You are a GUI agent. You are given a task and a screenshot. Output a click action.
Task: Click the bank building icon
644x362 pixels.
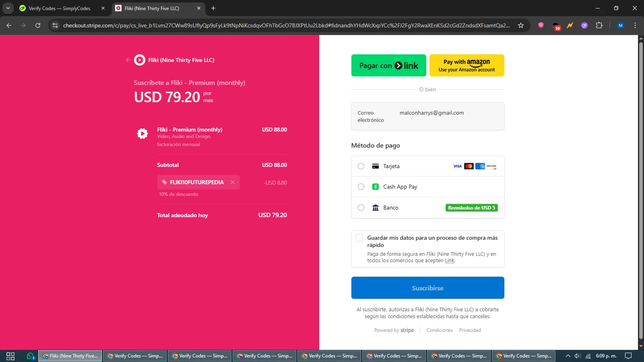(375, 208)
